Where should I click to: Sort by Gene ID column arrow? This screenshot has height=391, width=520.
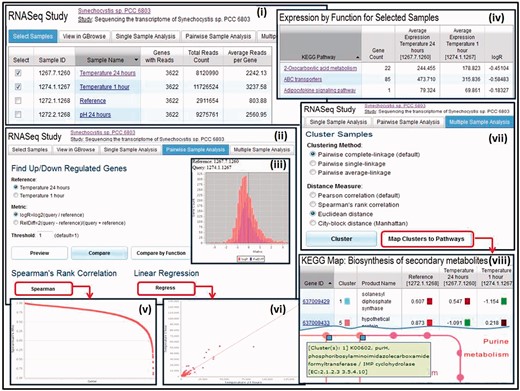point(330,283)
